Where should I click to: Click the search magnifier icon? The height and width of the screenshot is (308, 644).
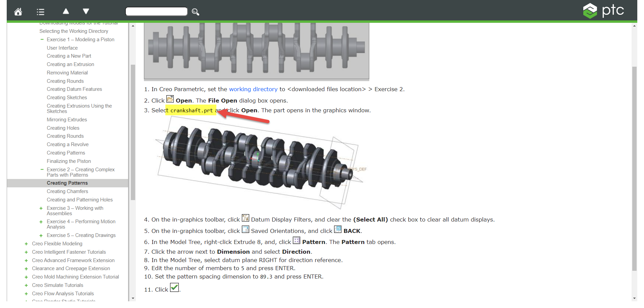196,12
